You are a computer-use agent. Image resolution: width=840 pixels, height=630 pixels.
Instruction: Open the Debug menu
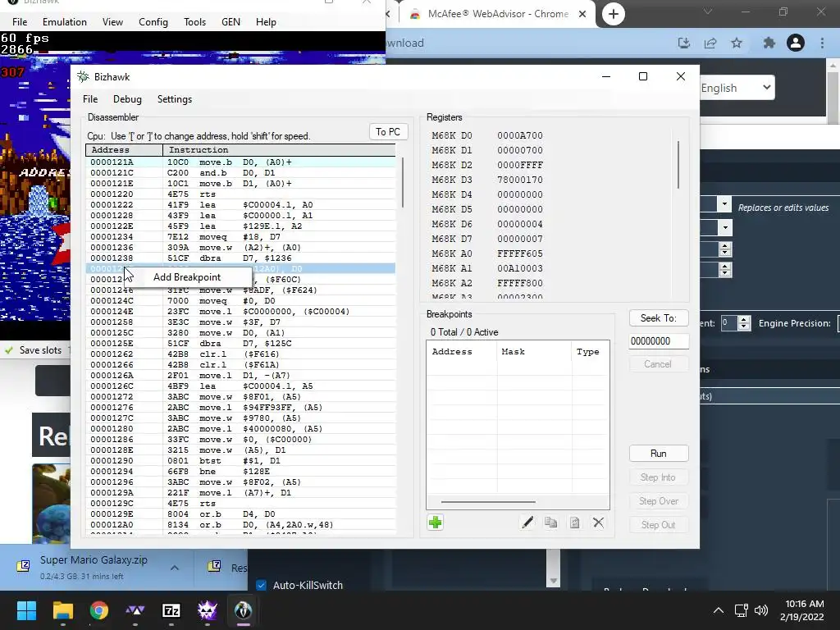[x=127, y=99]
